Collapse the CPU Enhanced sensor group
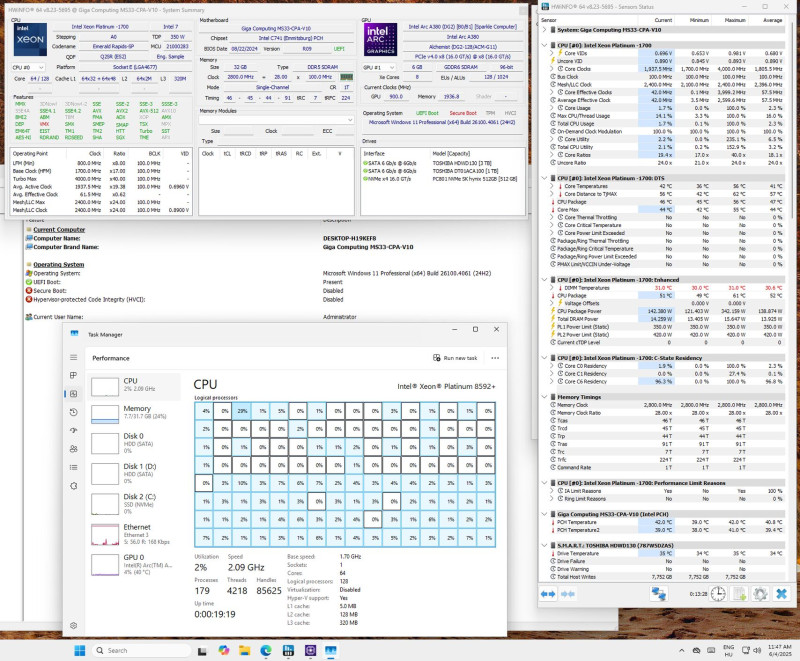This screenshot has width=800, height=661. (x=544, y=280)
